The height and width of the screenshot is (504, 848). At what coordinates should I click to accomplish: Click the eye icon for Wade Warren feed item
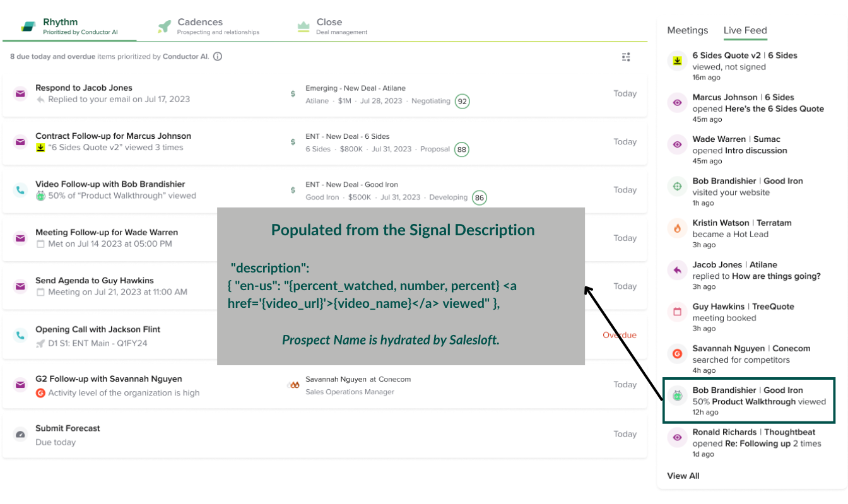[677, 144]
